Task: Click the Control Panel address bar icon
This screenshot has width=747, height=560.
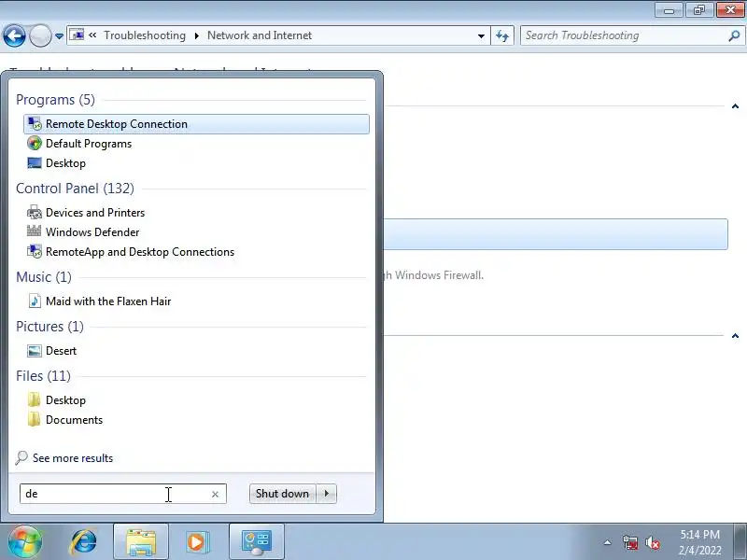Action: click(x=77, y=35)
